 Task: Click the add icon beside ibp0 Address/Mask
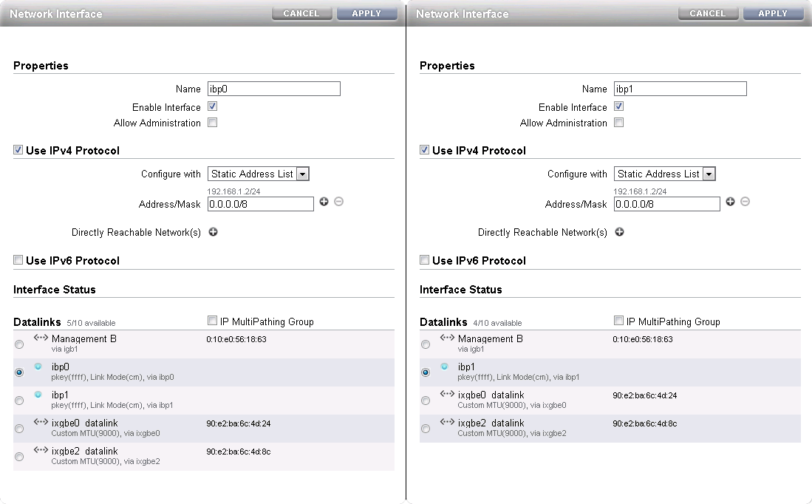coord(324,201)
